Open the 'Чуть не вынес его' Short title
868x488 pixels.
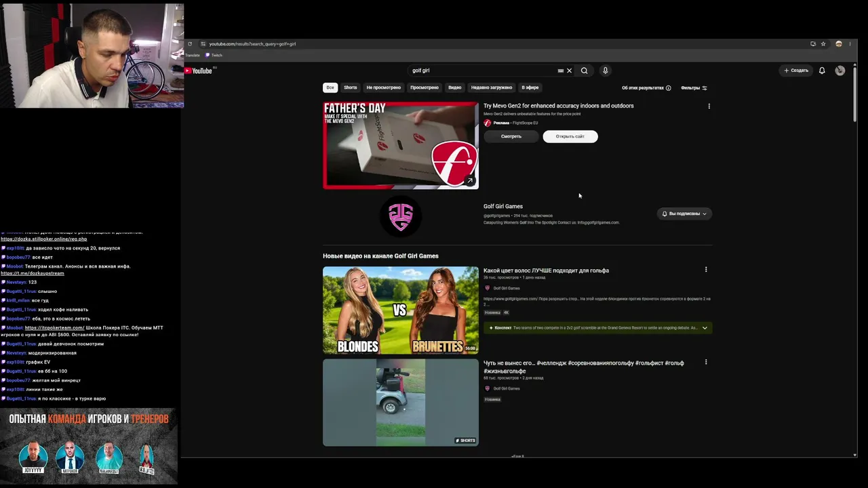point(584,367)
